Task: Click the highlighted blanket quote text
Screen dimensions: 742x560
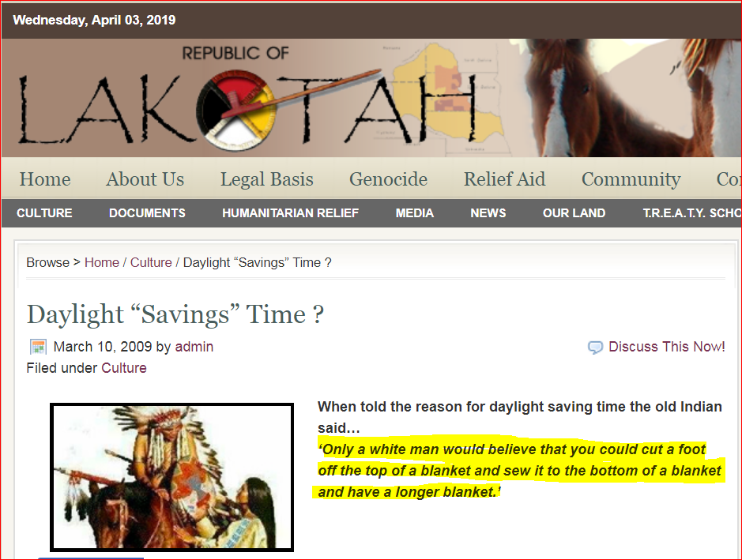Action: click(x=518, y=471)
